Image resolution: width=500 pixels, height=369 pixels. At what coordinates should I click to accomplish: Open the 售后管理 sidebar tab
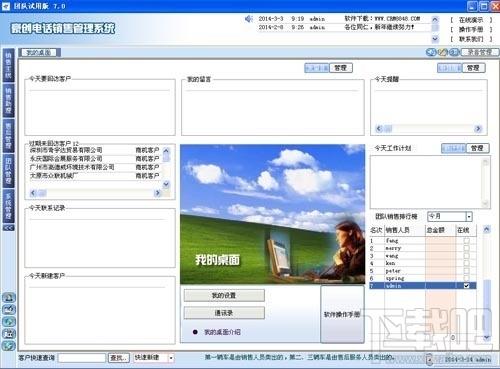click(x=8, y=135)
